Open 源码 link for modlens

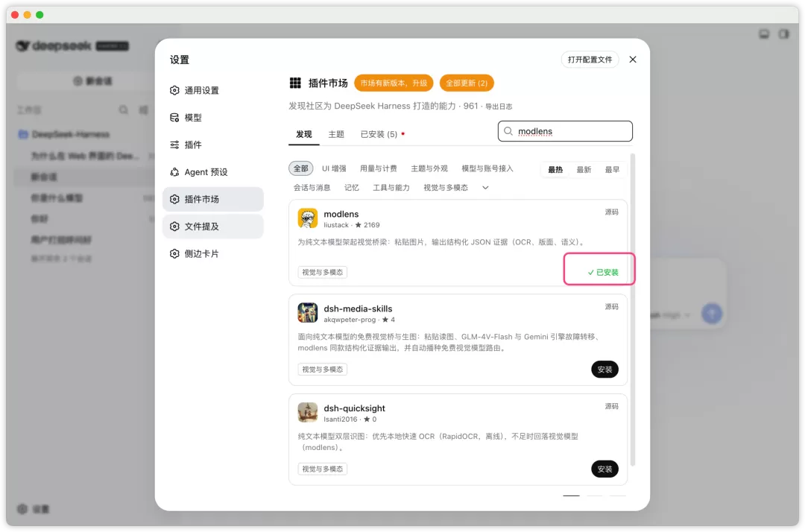tap(611, 212)
